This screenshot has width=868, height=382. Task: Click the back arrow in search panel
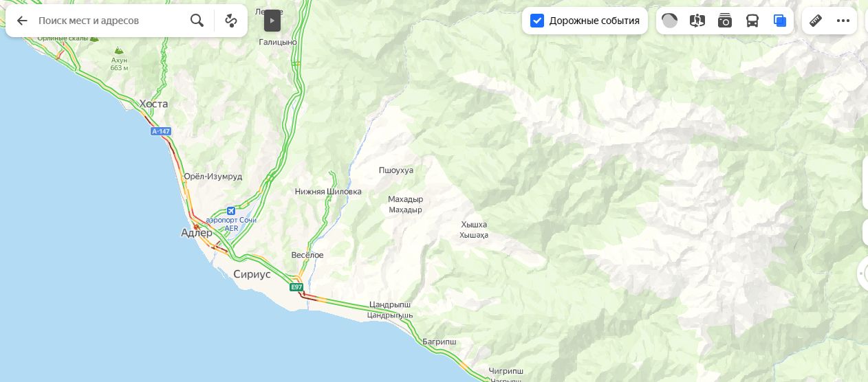pos(22,21)
